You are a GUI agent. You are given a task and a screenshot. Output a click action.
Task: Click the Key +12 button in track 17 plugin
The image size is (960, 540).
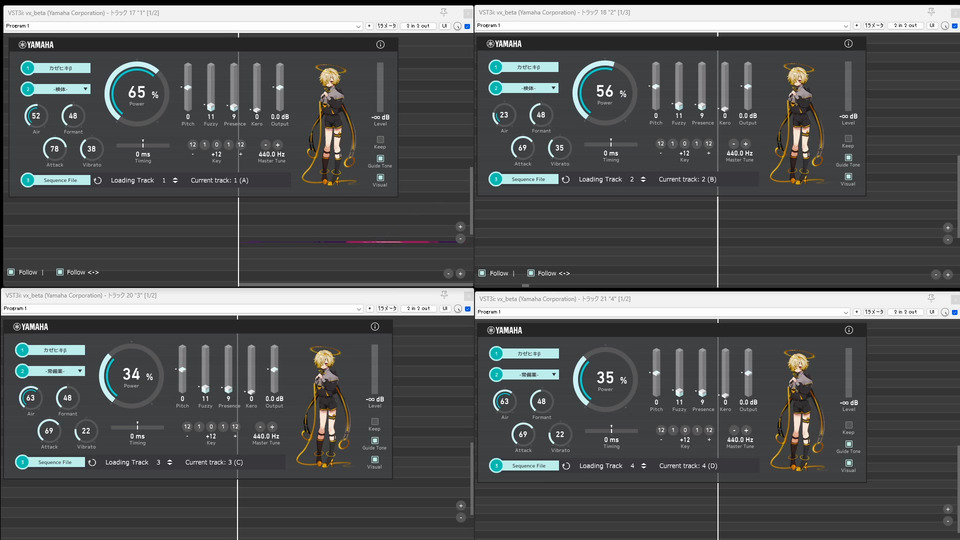241,145
